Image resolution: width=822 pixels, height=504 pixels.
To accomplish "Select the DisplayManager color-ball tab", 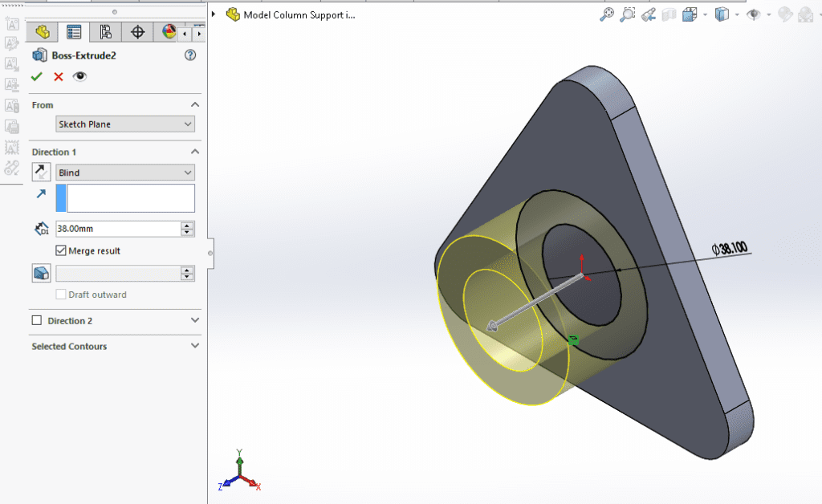I will point(168,32).
